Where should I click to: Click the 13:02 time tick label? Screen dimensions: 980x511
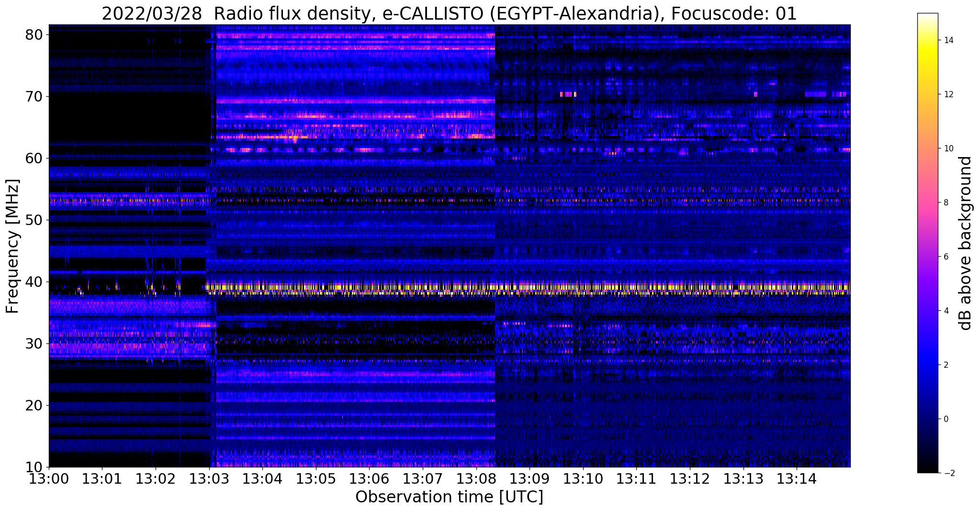pos(156,478)
